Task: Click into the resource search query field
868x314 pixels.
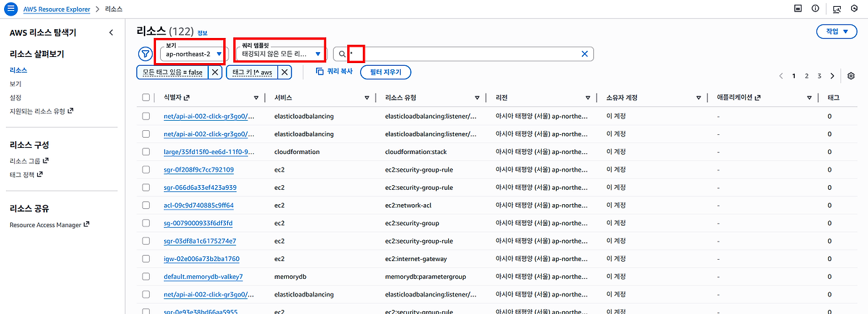Action: [464, 54]
